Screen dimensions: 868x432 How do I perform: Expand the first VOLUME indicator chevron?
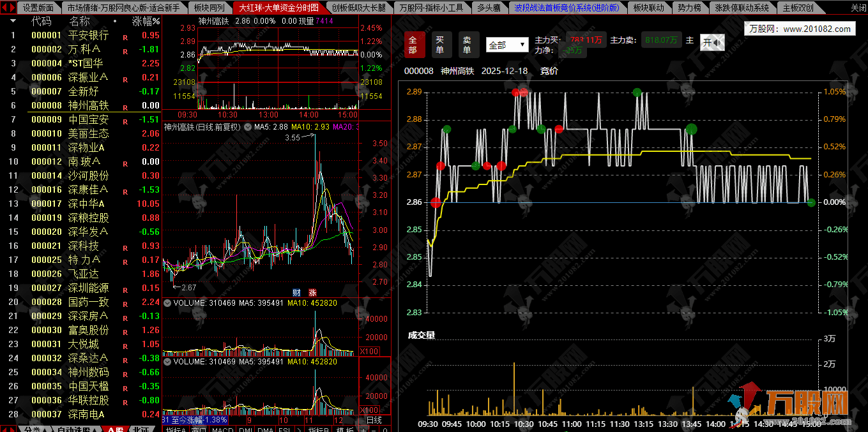click(167, 303)
